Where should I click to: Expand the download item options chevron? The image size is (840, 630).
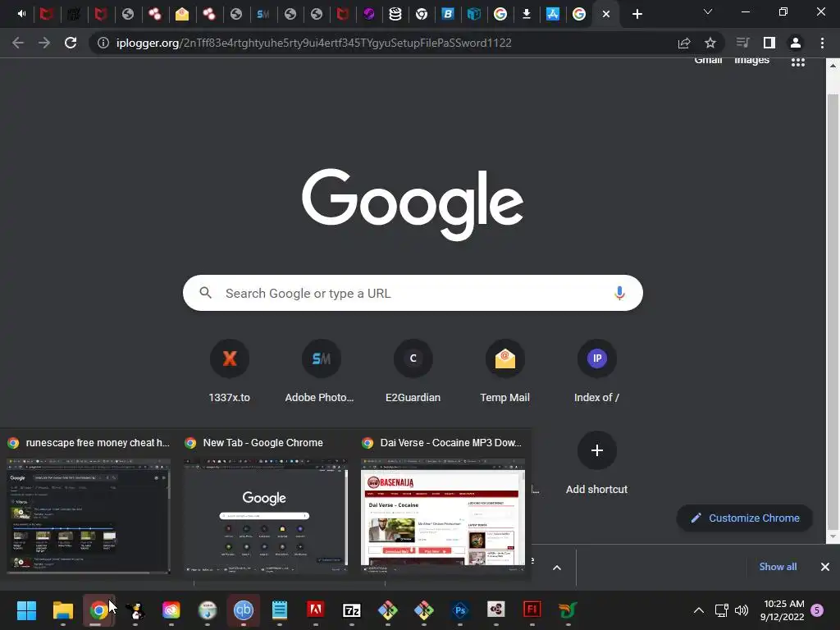[557, 568]
